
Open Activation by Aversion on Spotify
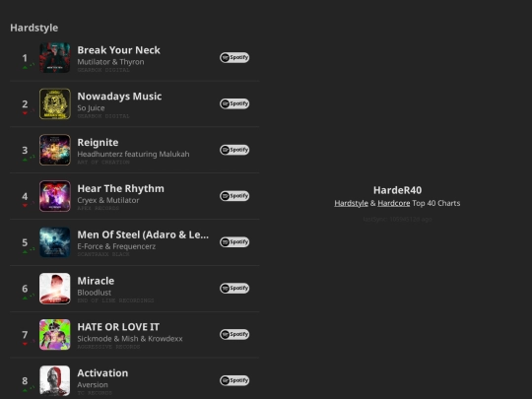tap(234, 380)
